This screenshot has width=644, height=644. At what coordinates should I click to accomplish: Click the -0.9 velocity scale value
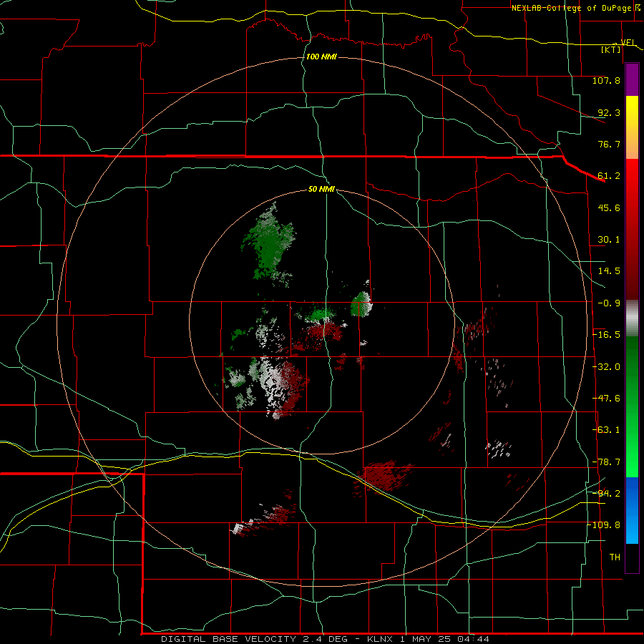pyautogui.click(x=609, y=303)
